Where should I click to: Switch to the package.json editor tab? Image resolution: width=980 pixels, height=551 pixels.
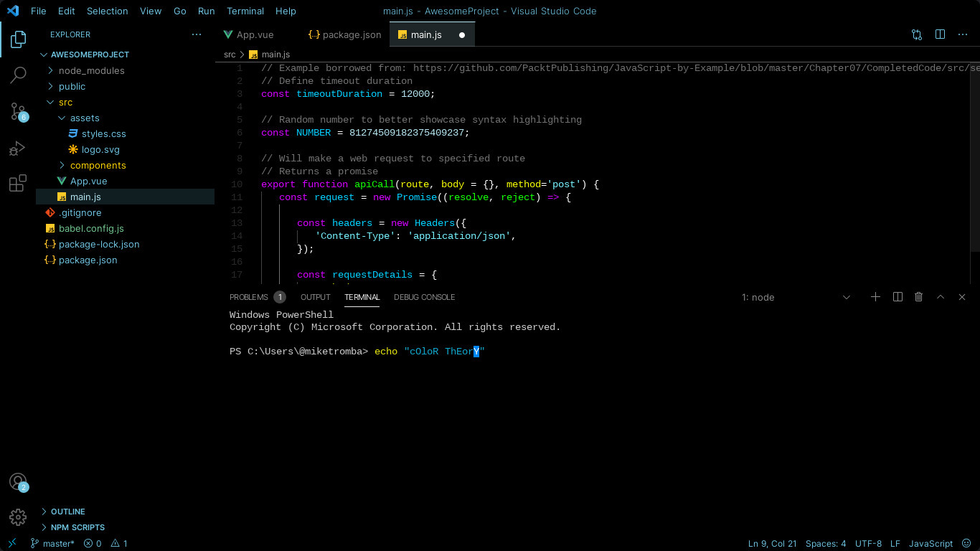(344, 34)
